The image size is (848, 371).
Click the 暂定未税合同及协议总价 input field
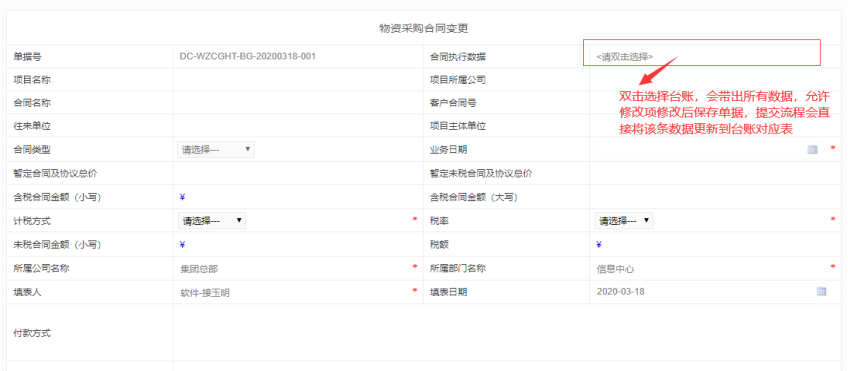pyautogui.click(x=714, y=173)
